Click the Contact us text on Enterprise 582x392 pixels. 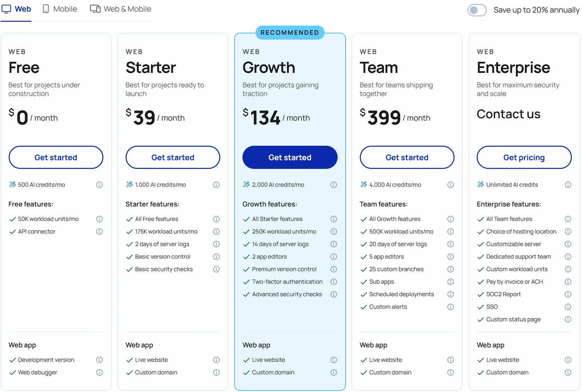point(509,114)
